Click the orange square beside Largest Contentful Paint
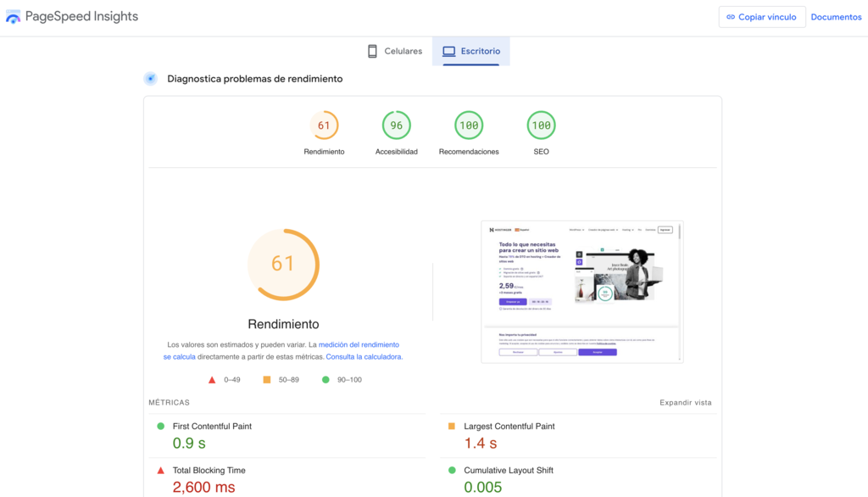 (452, 427)
